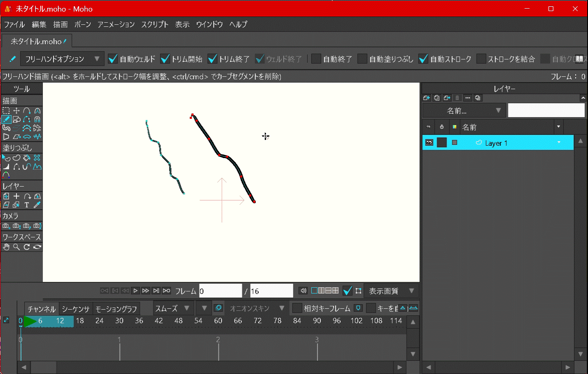Choose the Text layer tool (T icon)

pos(27,205)
